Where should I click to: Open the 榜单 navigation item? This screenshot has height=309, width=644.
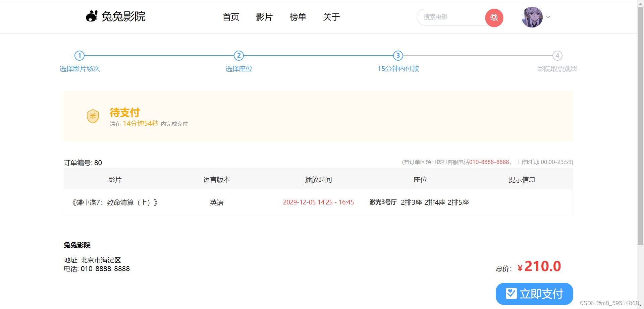click(x=298, y=17)
